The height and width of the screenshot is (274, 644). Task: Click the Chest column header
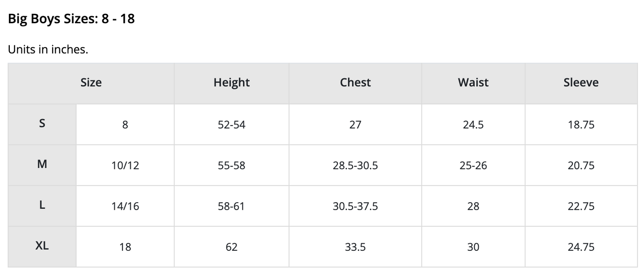pos(355,83)
